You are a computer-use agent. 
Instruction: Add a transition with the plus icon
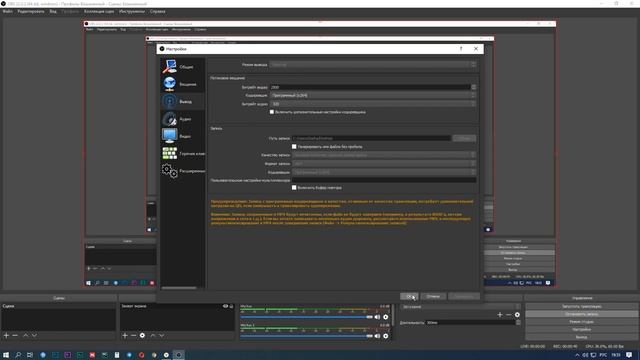[x=500, y=314]
